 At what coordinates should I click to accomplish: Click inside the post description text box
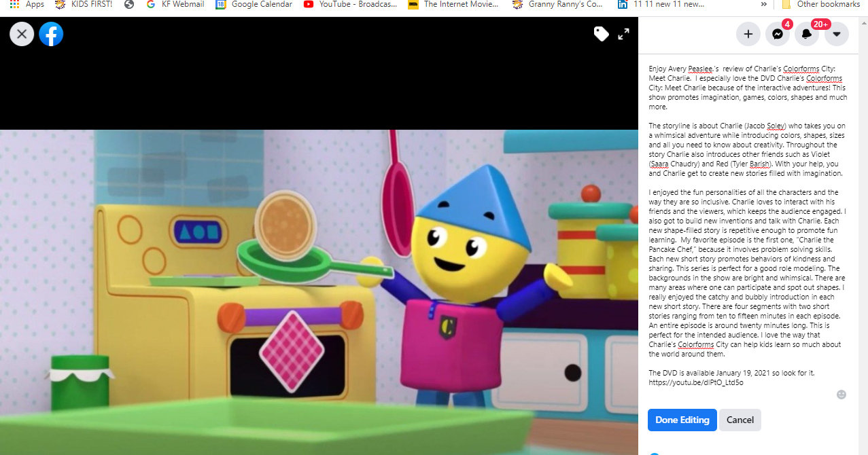(748, 225)
